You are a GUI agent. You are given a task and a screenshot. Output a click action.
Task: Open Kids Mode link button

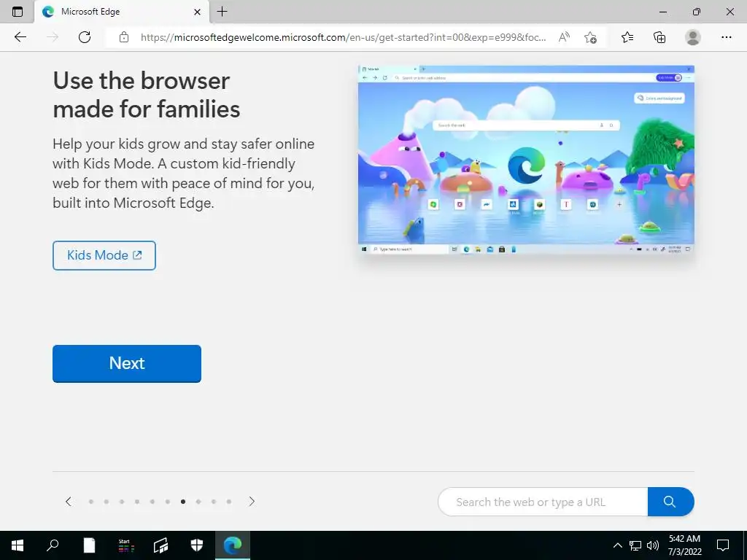tap(104, 255)
